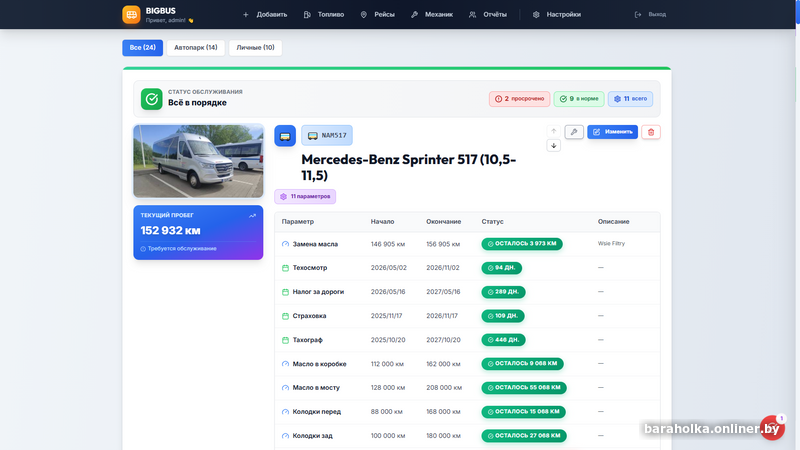Click the calendar icon beside Страховка
Viewport: 800px width, 450px height.
tap(285, 316)
